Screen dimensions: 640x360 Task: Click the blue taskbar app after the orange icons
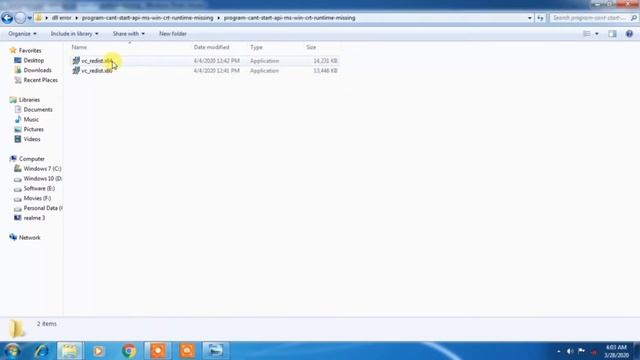[x=215, y=351]
